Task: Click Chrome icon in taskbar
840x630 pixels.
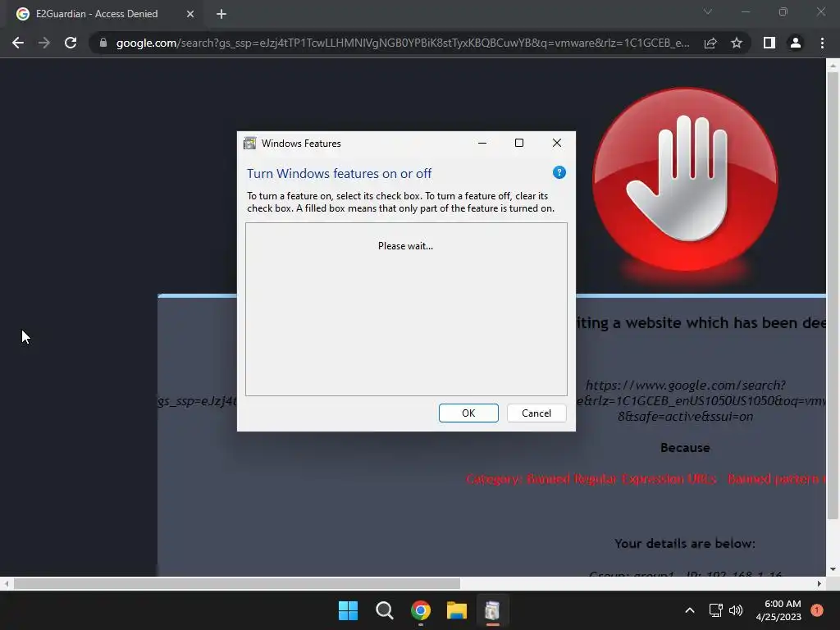Action: coord(421,610)
